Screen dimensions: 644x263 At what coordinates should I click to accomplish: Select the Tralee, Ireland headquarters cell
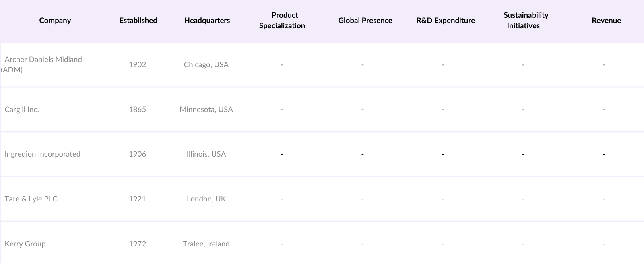point(206,244)
